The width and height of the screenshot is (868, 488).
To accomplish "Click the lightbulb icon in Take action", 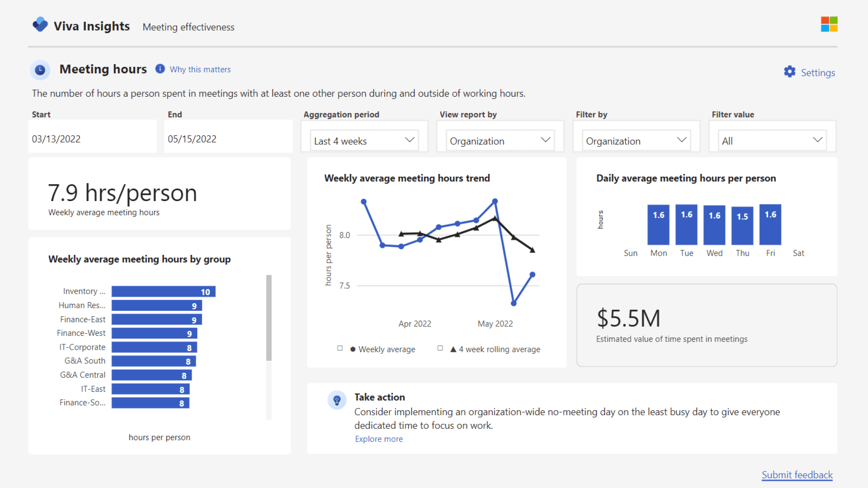I will pyautogui.click(x=337, y=400).
